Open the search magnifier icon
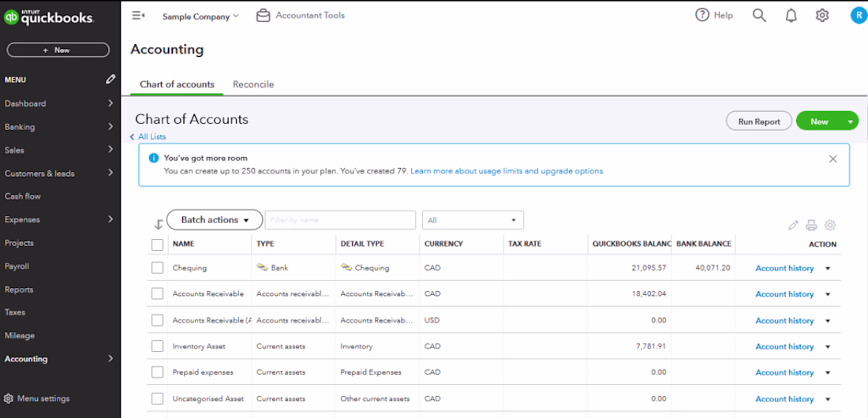This screenshot has width=868, height=418. click(x=759, y=16)
